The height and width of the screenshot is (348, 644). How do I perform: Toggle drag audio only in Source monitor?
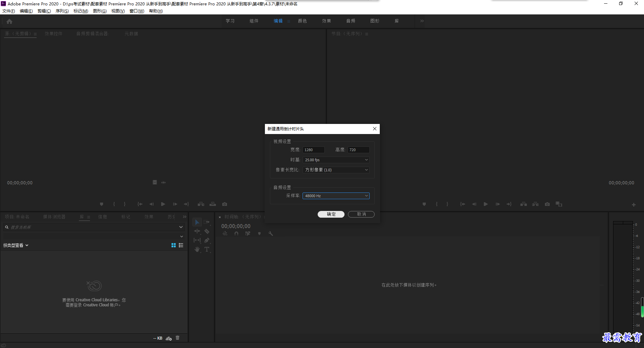pyautogui.click(x=164, y=182)
